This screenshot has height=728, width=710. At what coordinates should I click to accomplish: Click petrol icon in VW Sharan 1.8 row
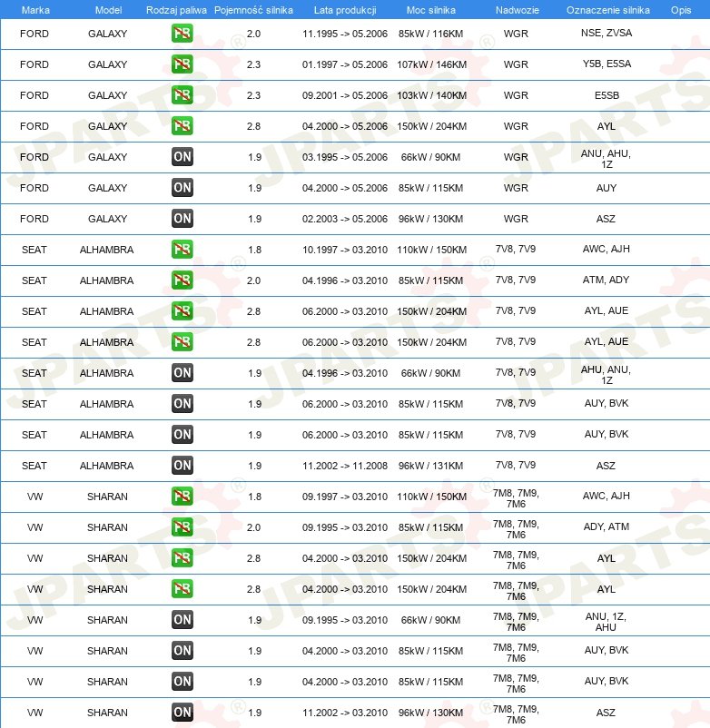[x=182, y=497]
